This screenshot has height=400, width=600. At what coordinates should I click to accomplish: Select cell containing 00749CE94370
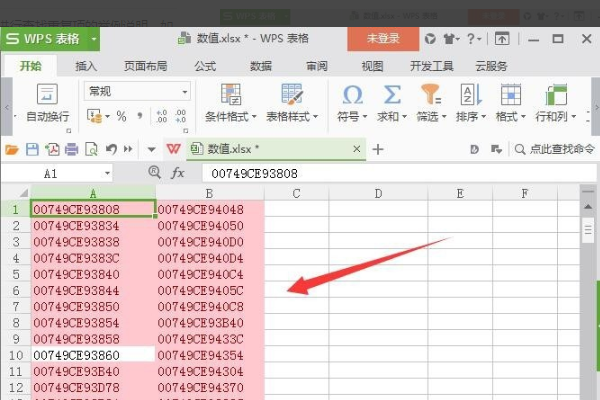[210, 387]
